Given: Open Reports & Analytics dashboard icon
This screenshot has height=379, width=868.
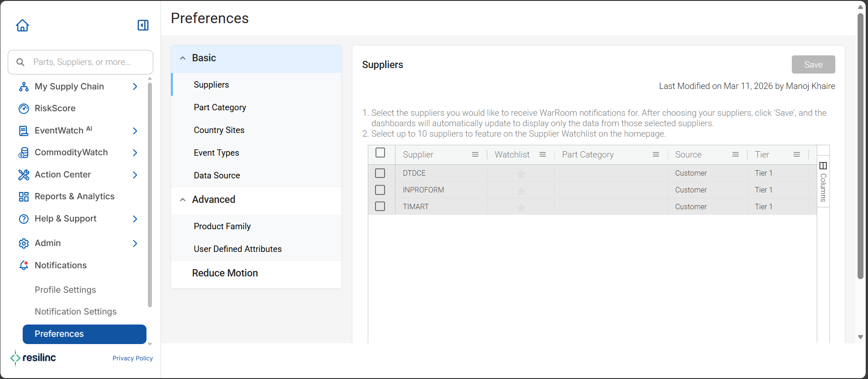Looking at the screenshot, I should (x=24, y=197).
